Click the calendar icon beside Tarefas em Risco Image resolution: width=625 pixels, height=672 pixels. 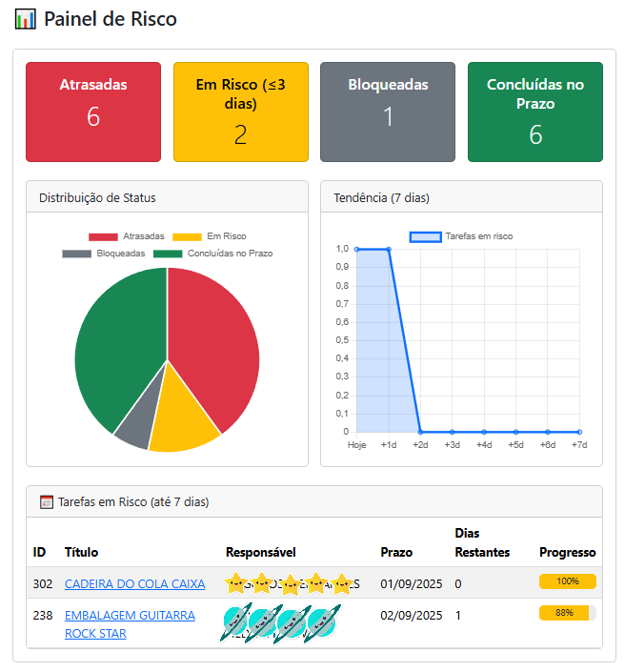[46, 501]
